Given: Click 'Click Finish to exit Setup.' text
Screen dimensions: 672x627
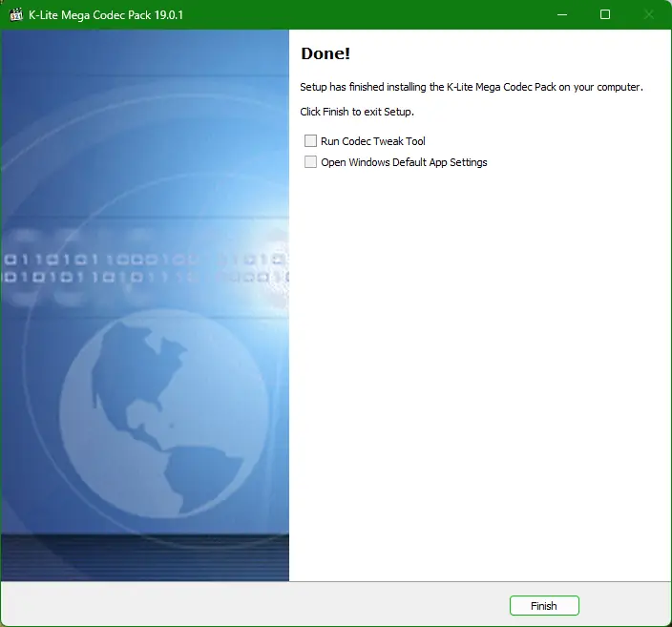Looking at the screenshot, I should pos(357,112).
